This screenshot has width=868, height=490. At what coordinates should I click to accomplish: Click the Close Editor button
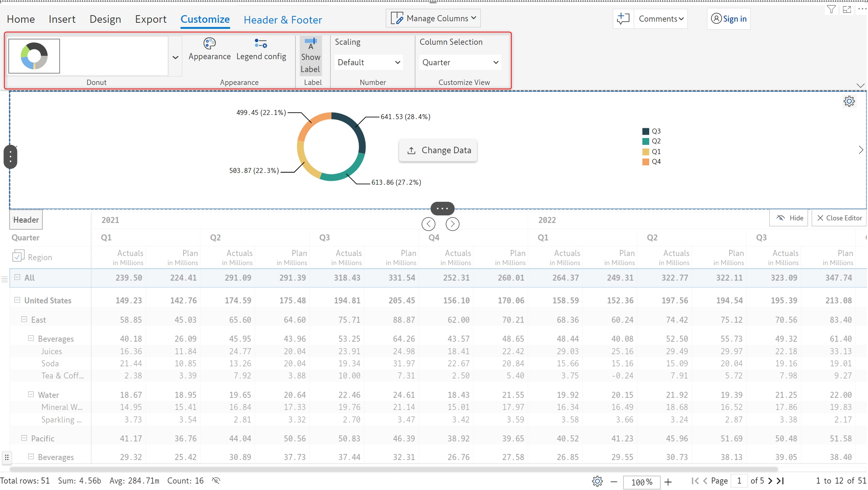coord(839,218)
